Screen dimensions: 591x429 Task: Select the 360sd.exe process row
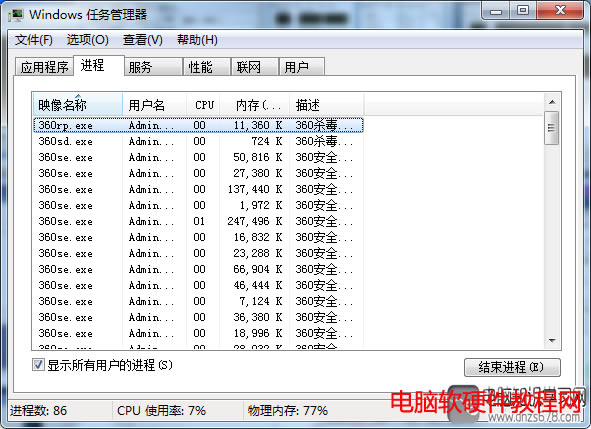198,141
